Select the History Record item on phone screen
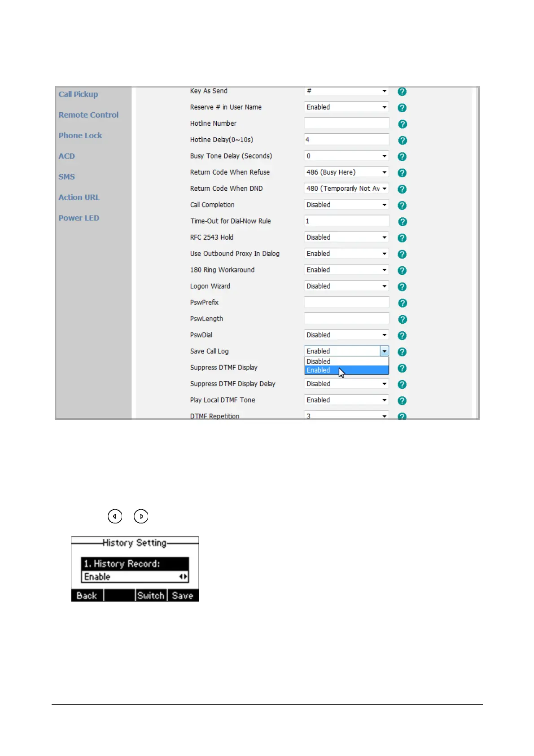Viewport: 534px width, 756px height. (x=135, y=564)
